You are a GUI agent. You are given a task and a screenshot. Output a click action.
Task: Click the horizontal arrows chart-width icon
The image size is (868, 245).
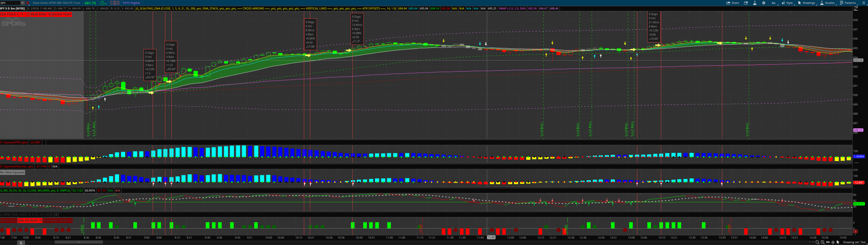click(828, 242)
